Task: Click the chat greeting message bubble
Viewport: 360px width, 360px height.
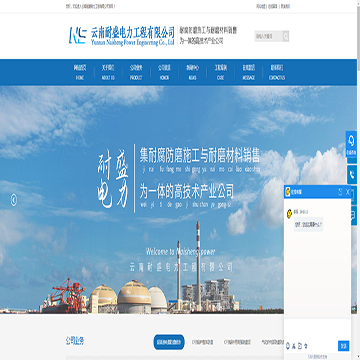Action: (308, 224)
